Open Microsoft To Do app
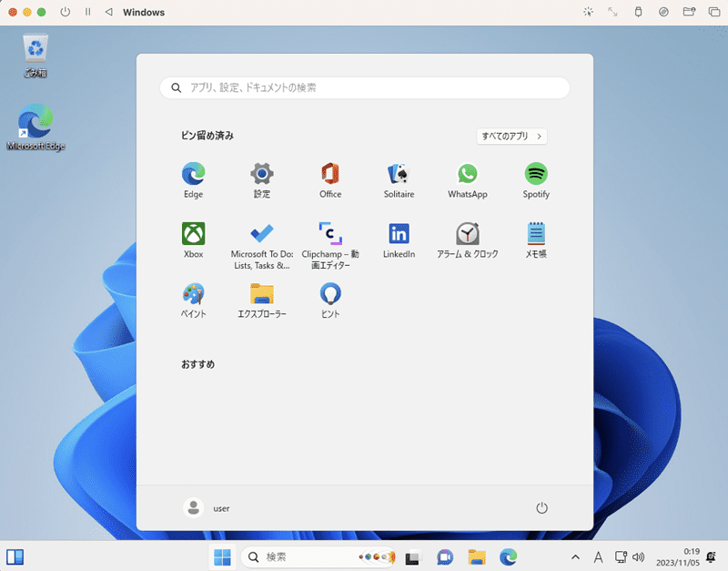The width and height of the screenshot is (728, 571). point(262,246)
